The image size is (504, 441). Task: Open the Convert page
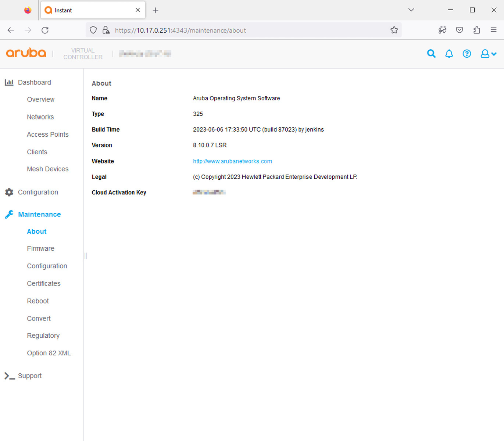point(39,319)
